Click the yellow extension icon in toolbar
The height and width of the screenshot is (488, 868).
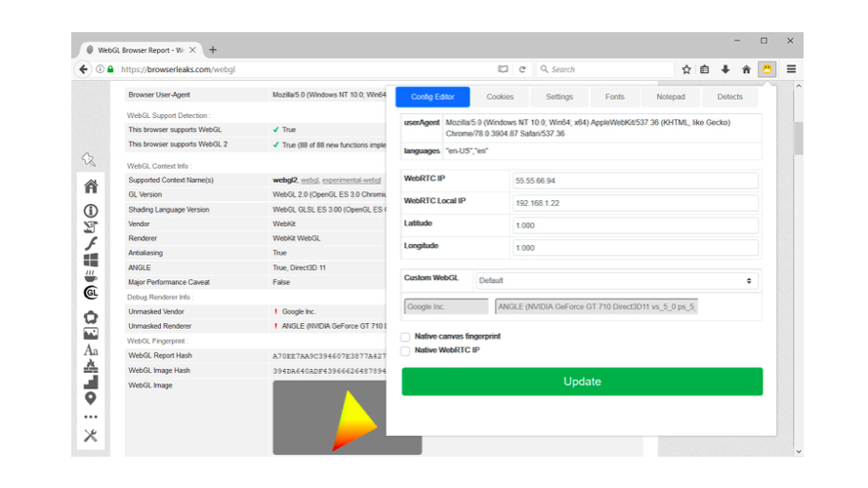[x=766, y=69]
